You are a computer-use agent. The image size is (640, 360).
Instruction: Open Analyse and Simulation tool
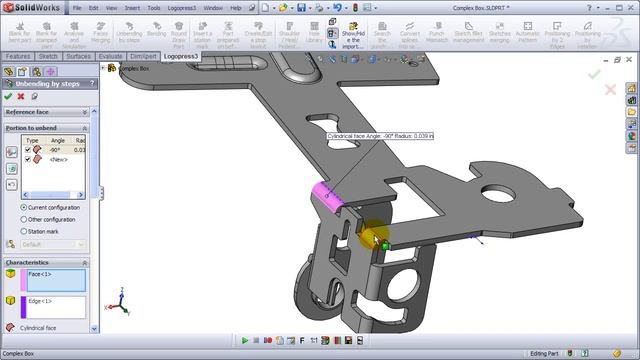74,34
